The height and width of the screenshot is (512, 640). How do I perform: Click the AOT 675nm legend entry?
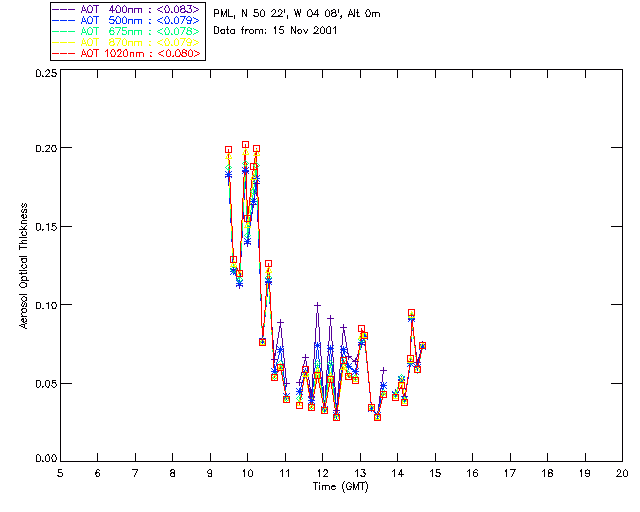[127, 31]
